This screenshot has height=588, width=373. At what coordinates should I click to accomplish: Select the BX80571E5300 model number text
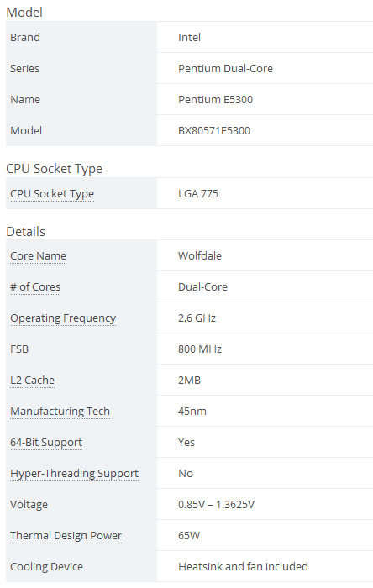(x=214, y=131)
